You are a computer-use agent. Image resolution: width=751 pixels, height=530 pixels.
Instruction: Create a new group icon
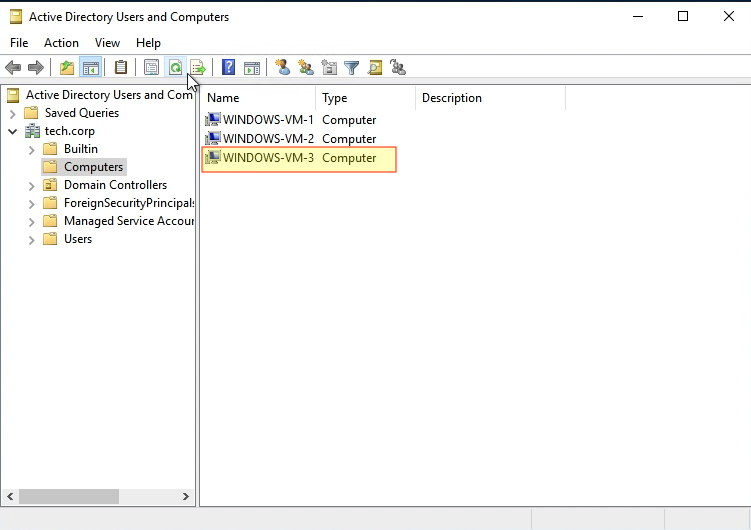(306, 68)
